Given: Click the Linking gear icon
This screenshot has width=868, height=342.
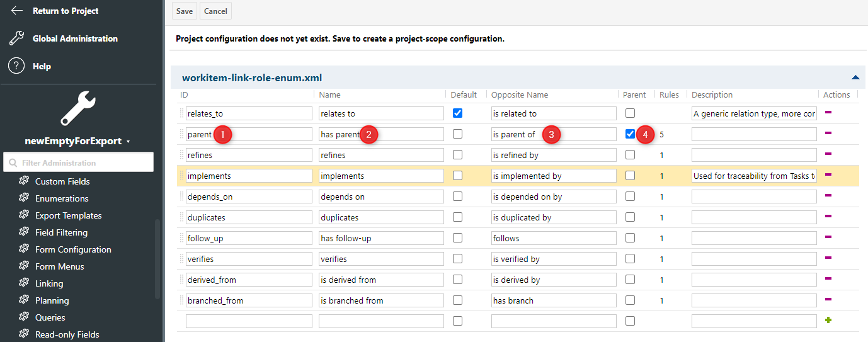Looking at the screenshot, I should [24, 283].
